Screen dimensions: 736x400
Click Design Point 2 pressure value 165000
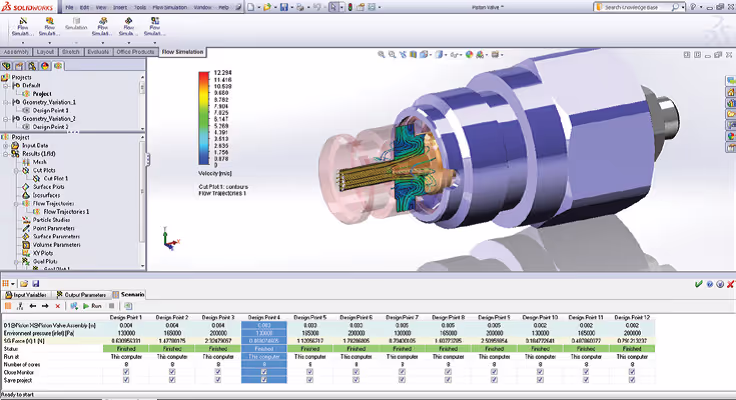(x=172, y=333)
